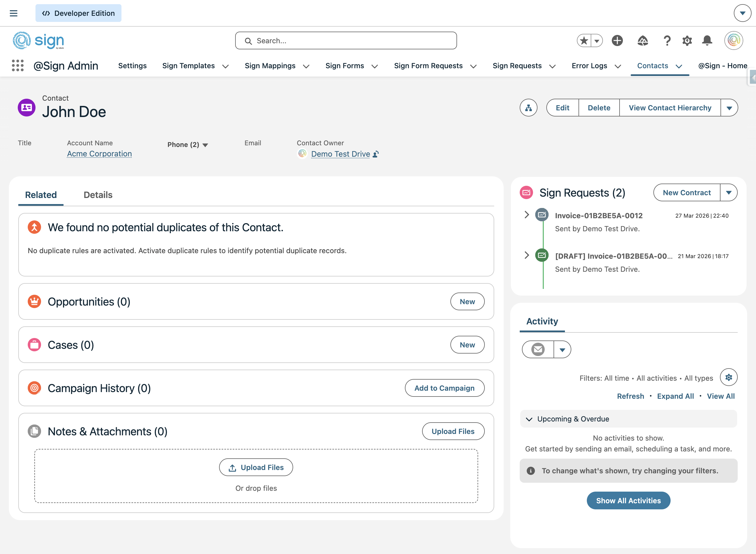Viewport: 756px width, 554px height.
Task: Open the Phone (2) dropdown
Action: (x=187, y=145)
